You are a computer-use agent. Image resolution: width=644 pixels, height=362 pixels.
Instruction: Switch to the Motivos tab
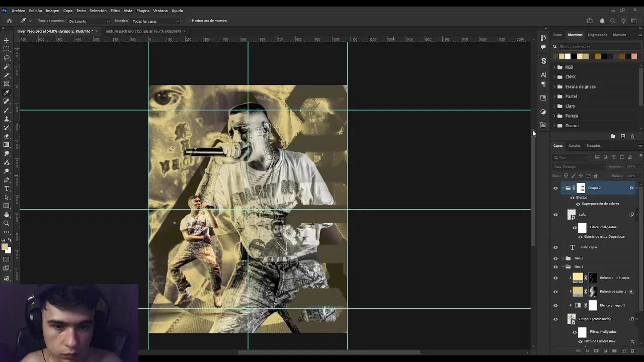click(x=619, y=35)
